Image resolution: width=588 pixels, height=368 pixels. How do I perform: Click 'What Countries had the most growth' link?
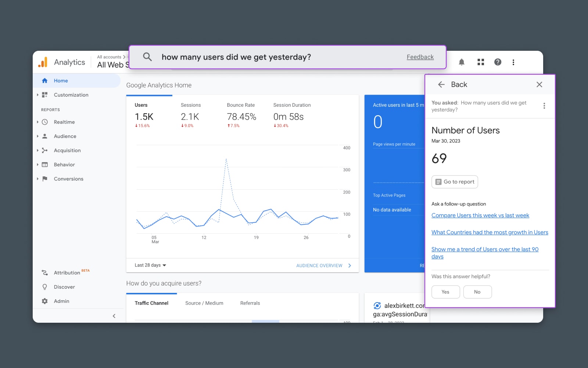pyautogui.click(x=490, y=233)
